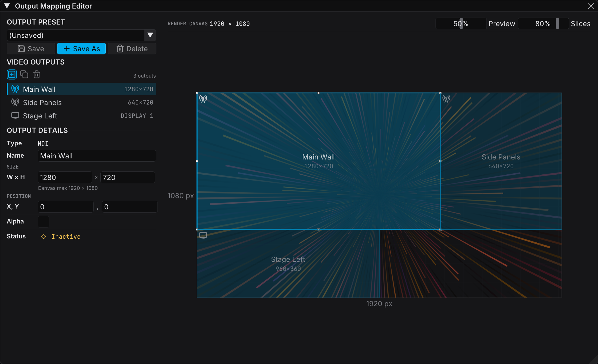Viewport: 598px width, 364px height.
Task: Click the 'Canvas max 1920 × 1080' hint
Action: [x=68, y=188]
